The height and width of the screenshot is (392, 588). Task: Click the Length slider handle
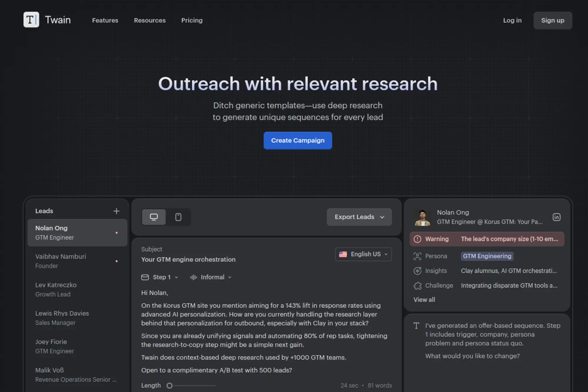tap(169, 386)
